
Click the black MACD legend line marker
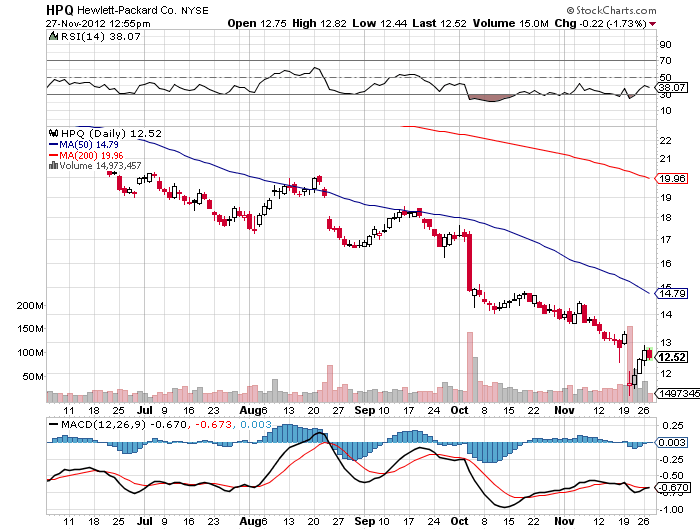point(53,424)
